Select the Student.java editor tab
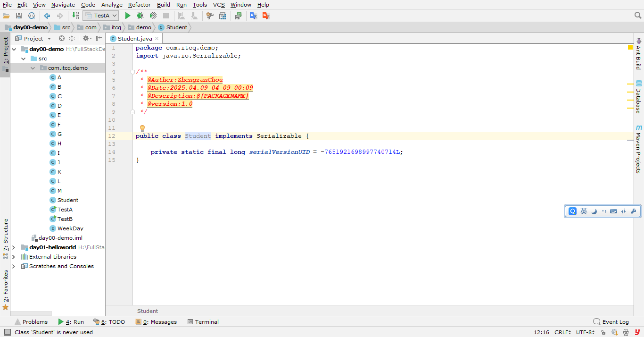The width and height of the screenshot is (644, 337). click(134, 38)
